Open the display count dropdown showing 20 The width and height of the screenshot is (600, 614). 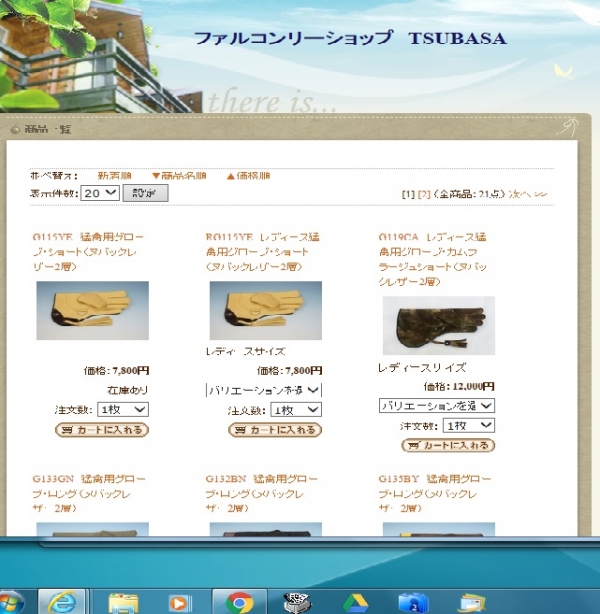click(x=100, y=193)
